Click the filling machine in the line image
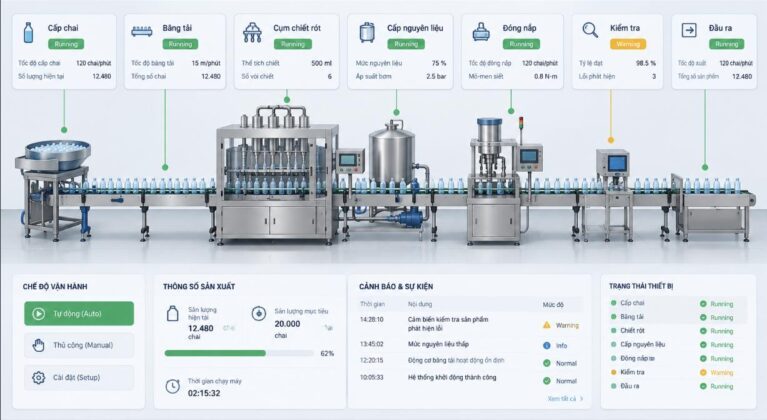The image size is (767, 420). tap(277, 176)
